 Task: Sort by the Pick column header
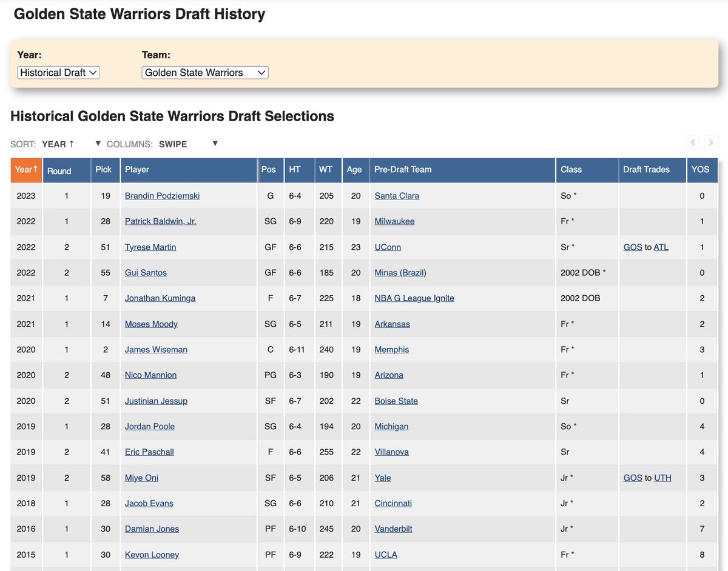coord(105,170)
